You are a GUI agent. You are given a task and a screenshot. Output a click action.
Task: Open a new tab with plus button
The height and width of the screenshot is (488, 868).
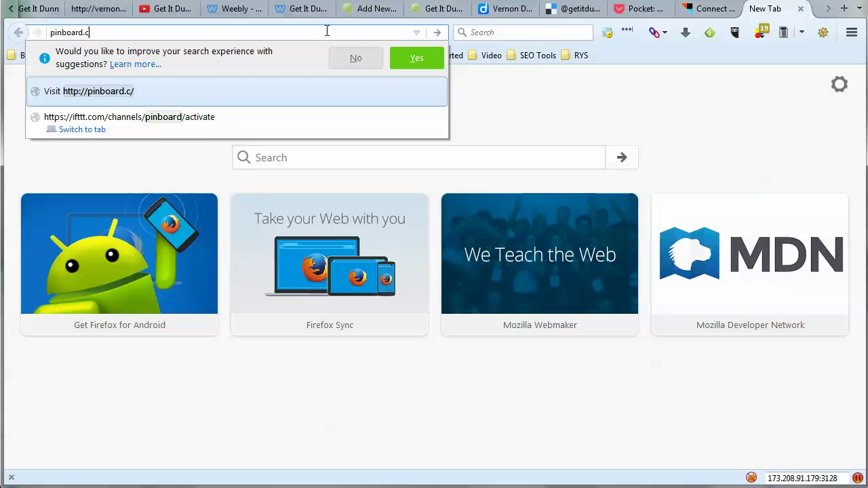844,9
